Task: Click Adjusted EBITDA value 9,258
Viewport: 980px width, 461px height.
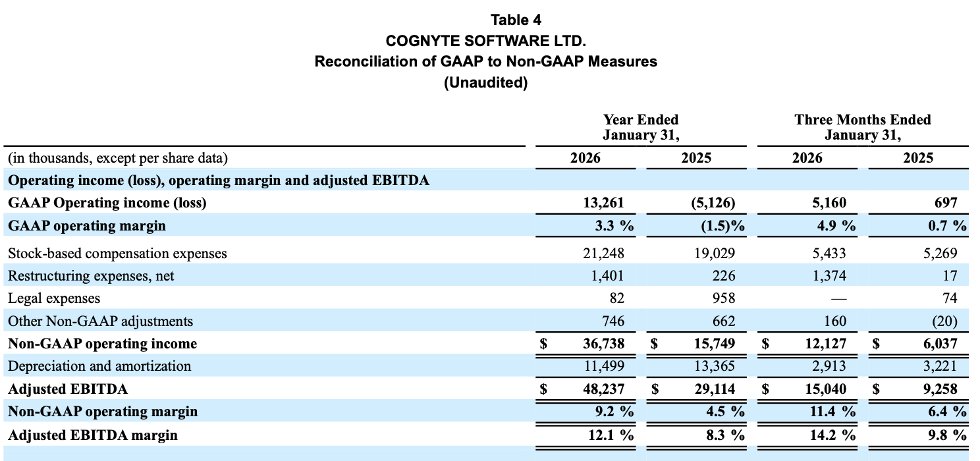Action: click(940, 389)
